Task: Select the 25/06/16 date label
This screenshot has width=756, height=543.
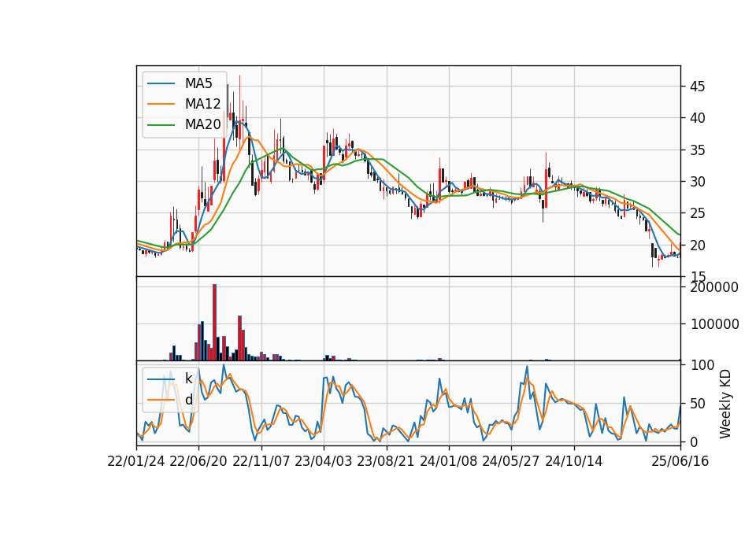Action: (680, 461)
